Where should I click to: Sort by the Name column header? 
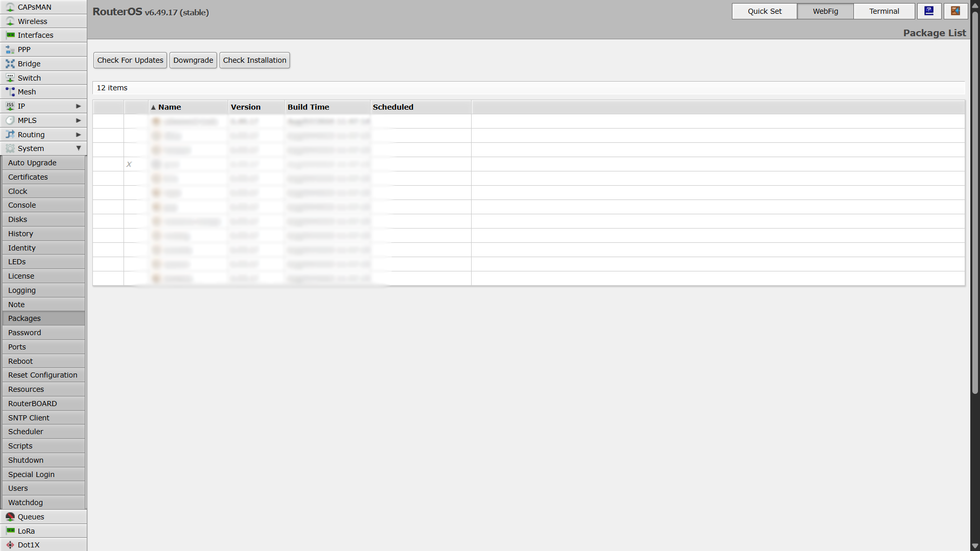click(x=169, y=107)
